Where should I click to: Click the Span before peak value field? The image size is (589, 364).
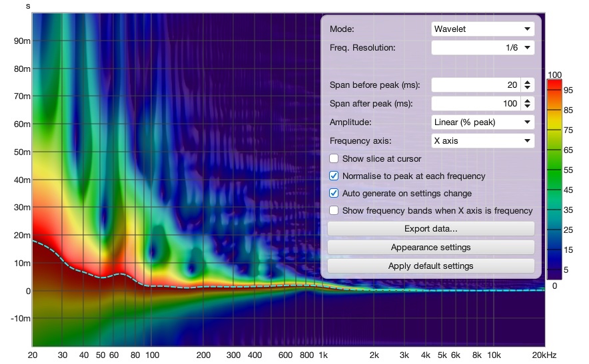[476, 85]
